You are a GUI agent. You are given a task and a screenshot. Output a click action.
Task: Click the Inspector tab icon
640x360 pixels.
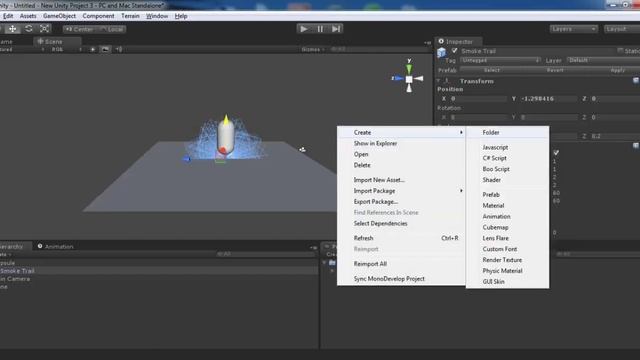[x=441, y=41]
